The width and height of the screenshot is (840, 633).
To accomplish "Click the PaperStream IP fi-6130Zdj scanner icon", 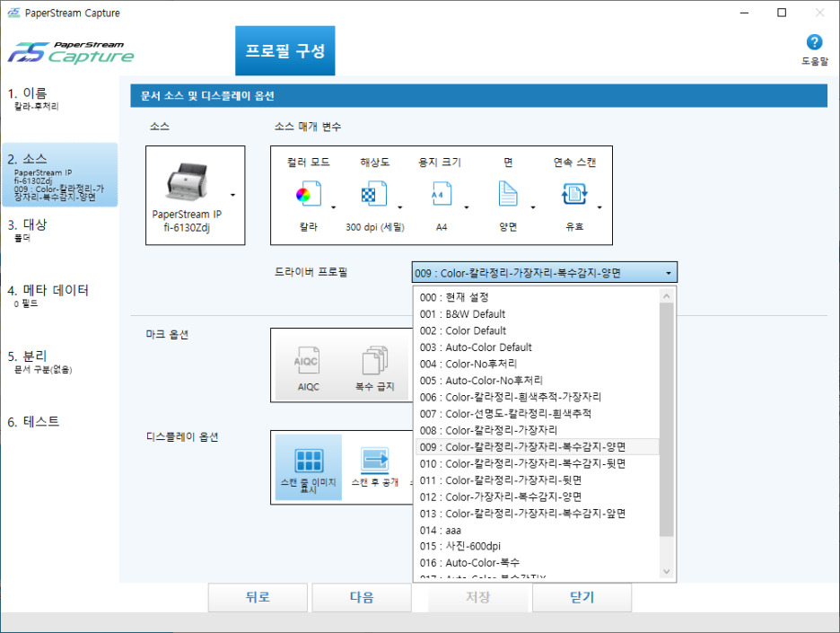I will click(x=187, y=180).
